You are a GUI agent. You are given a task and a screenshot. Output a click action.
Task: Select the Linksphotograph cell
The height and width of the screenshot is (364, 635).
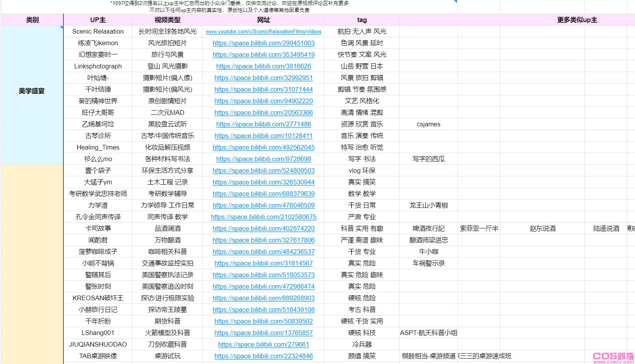(x=98, y=66)
